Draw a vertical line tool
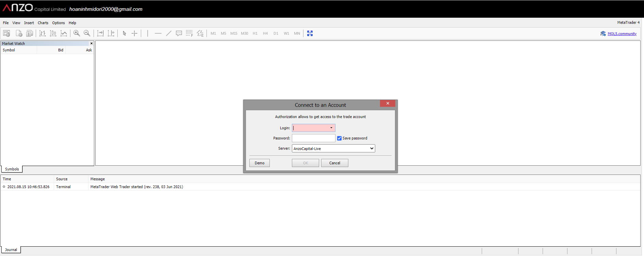Screen dimensions: 644x264 tap(148, 33)
